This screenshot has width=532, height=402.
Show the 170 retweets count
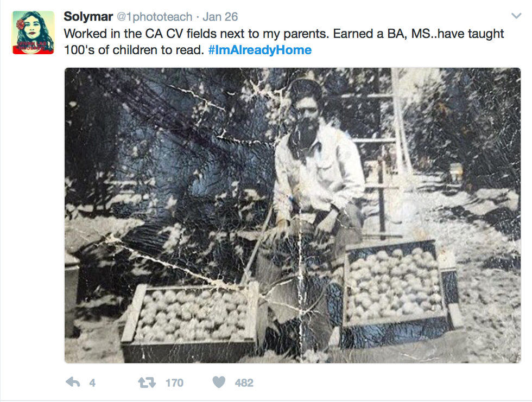pos(174,383)
